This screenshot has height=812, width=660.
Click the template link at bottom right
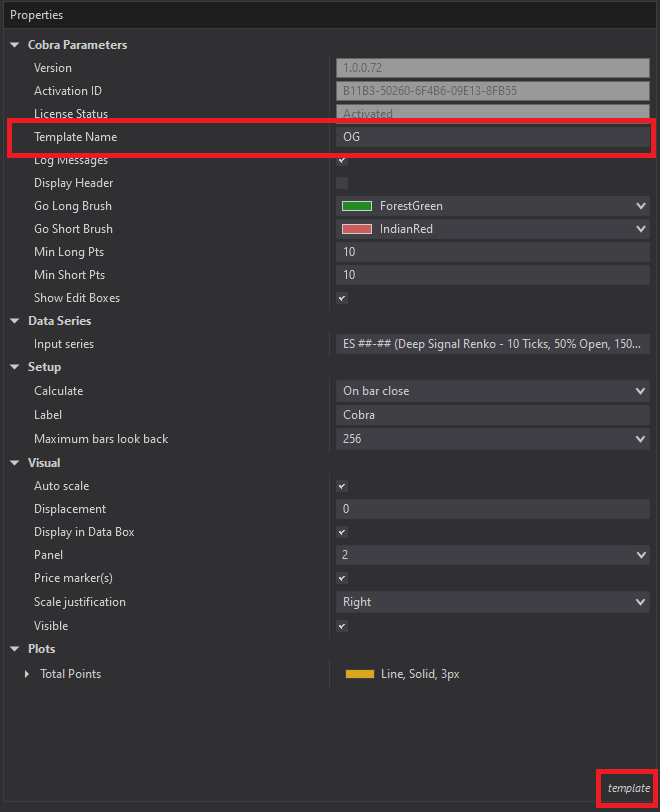(628, 788)
